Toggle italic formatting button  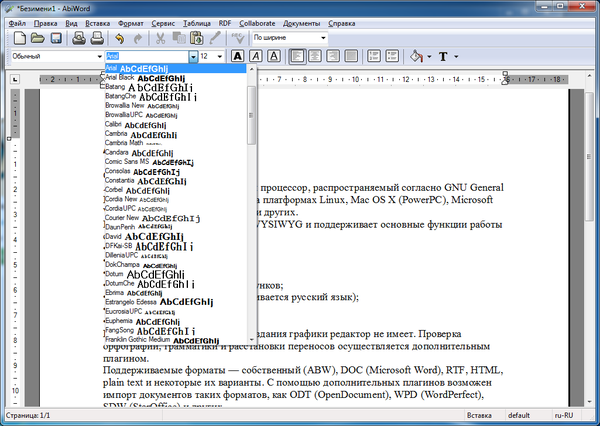click(256, 57)
